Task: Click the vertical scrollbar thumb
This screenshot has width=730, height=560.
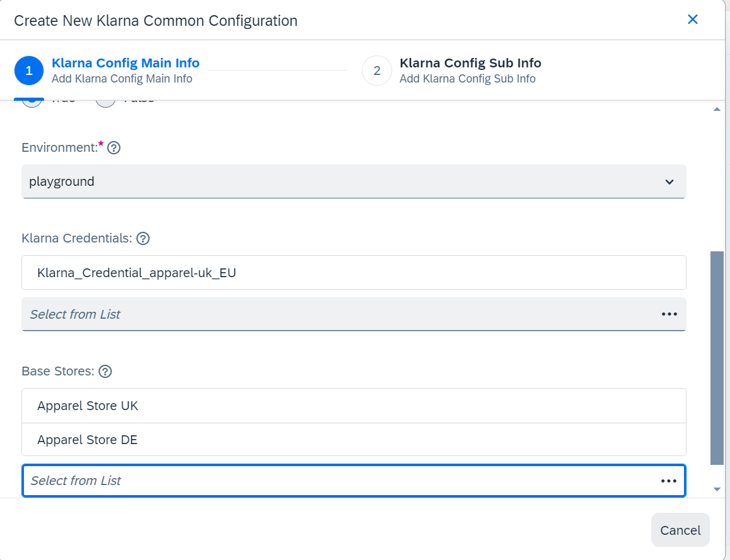Action: click(x=717, y=358)
